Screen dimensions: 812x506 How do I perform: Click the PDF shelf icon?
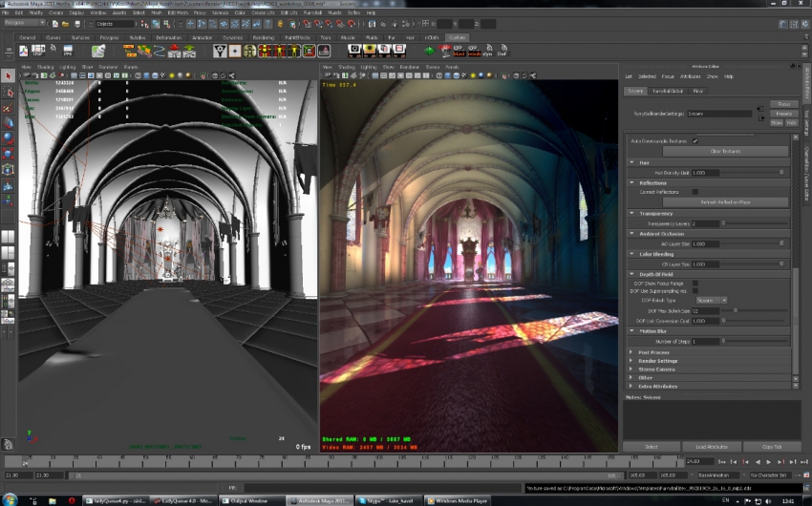[x=24, y=51]
